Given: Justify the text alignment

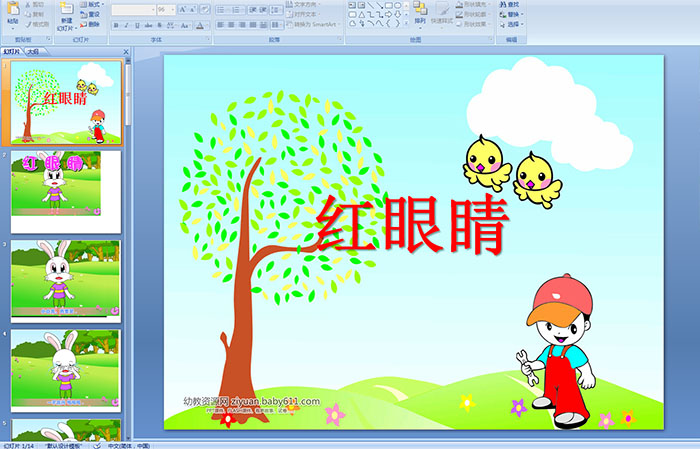Looking at the screenshot, I should pyautogui.click(x=253, y=25).
